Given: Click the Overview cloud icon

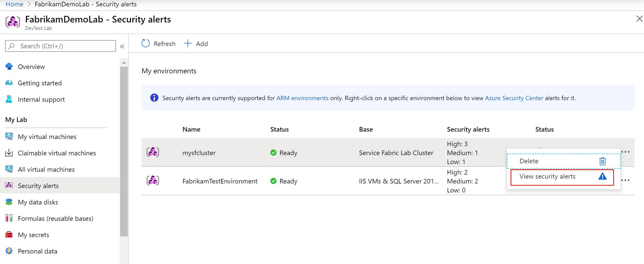Looking at the screenshot, I should click(9, 66).
